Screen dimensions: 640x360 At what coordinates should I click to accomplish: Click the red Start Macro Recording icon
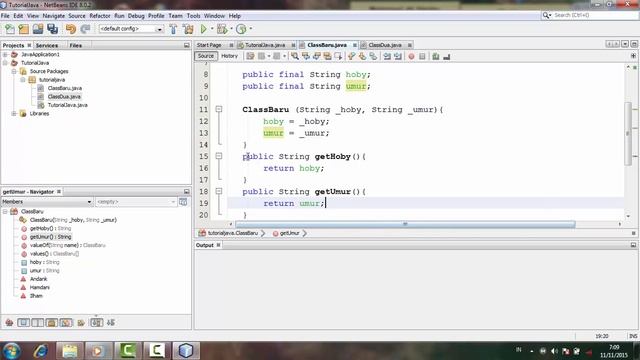[411, 56]
